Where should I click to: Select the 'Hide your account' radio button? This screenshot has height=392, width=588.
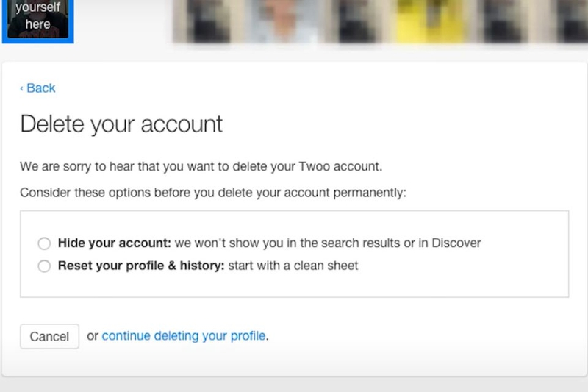coord(44,243)
